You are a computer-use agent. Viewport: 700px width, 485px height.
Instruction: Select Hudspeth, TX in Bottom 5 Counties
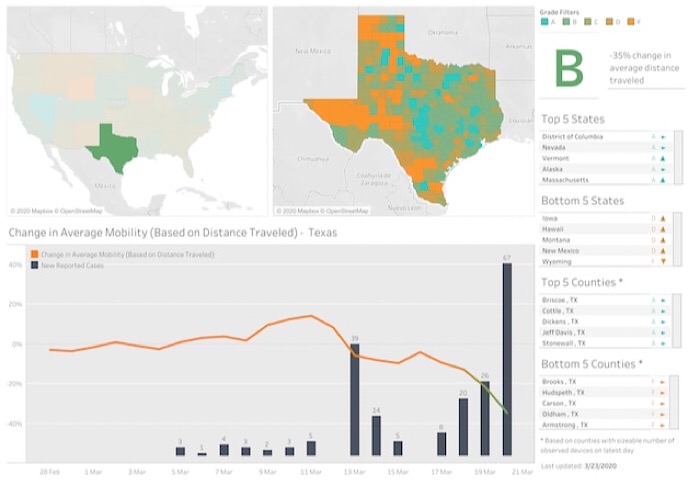tap(563, 392)
